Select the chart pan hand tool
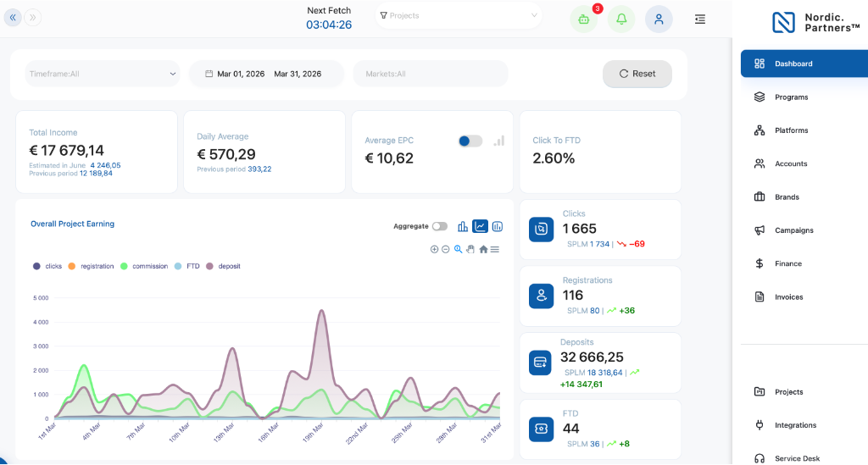 tap(470, 249)
